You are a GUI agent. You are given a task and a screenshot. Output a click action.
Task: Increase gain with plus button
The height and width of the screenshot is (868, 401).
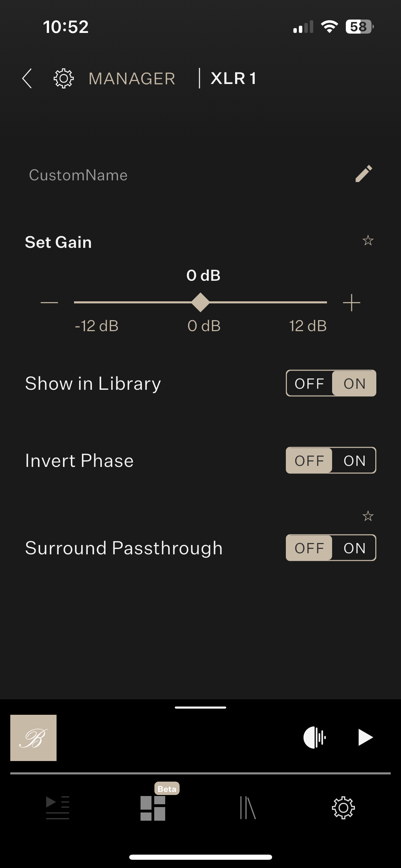pyautogui.click(x=352, y=303)
